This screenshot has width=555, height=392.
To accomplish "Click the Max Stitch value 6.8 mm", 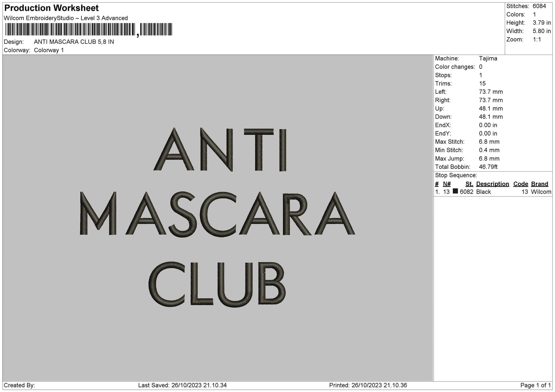I will (x=489, y=142).
